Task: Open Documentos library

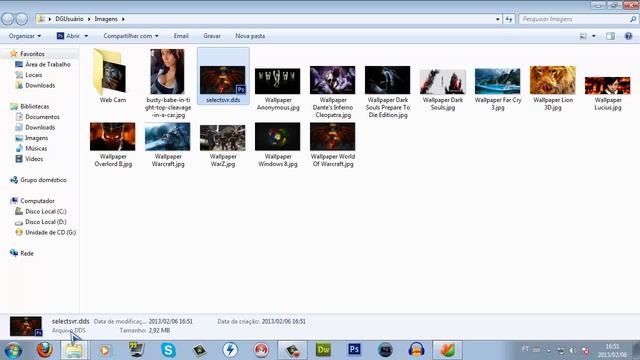Action: coord(42,117)
